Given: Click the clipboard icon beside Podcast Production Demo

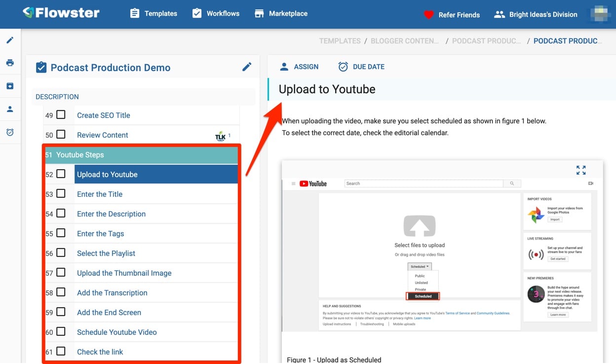Looking at the screenshot, I should coord(41,68).
